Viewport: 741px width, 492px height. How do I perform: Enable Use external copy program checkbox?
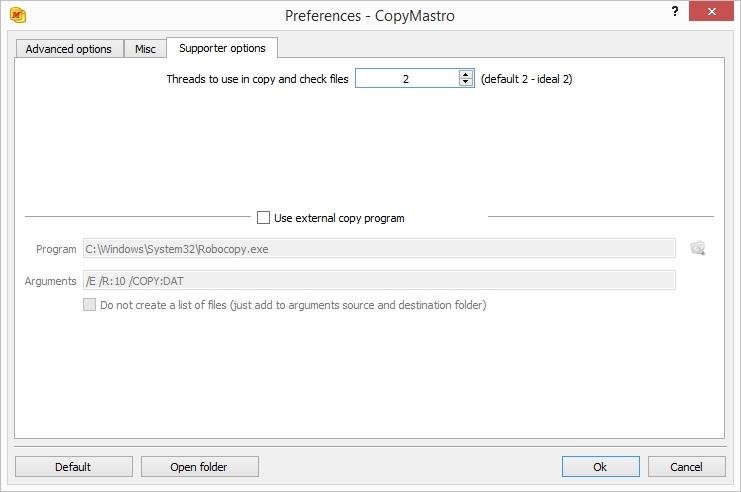pyautogui.click(x=263, y=217)
